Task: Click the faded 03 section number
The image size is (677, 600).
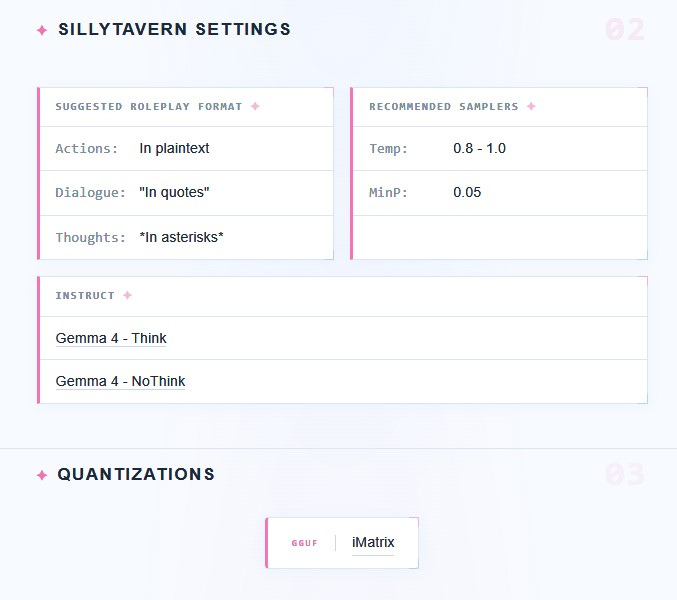Action: click(625, 474)
